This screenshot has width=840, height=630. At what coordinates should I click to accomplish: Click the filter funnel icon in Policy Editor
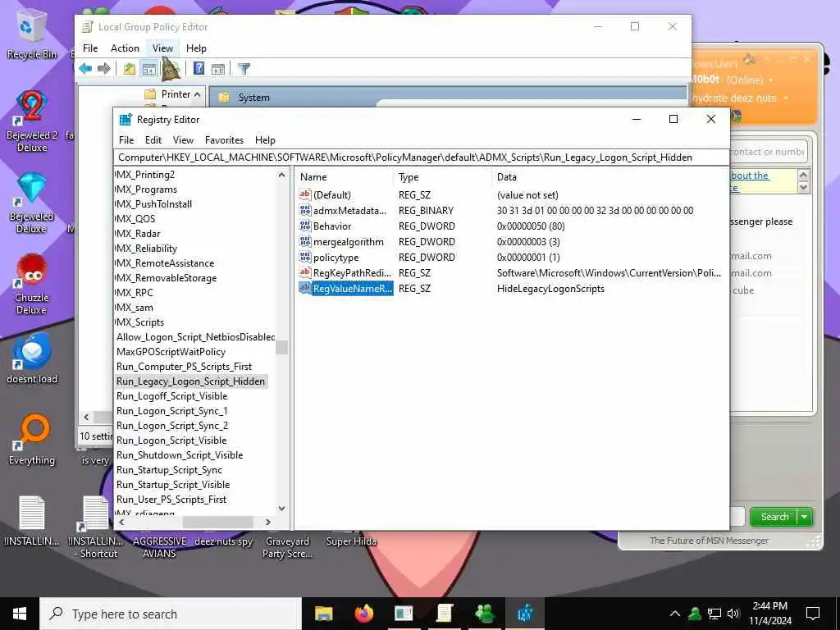(244, 69)
